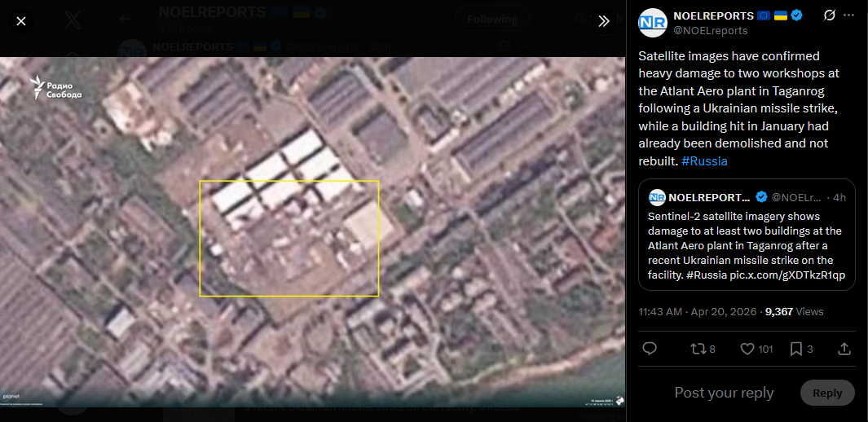The height and width of the screenshot is (422, 868).
Task: Click NOELREPORTS display name in panel
Action: (x=713, y=15)
